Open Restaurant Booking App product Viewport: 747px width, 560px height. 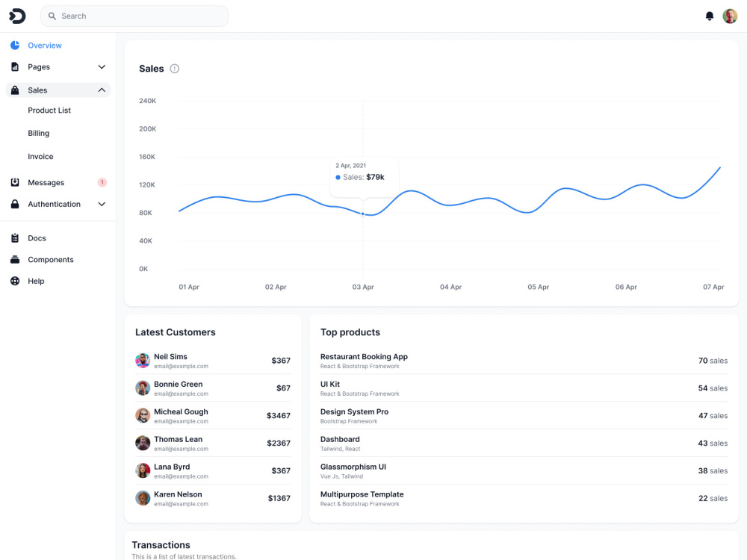click(x=364, y=357)
